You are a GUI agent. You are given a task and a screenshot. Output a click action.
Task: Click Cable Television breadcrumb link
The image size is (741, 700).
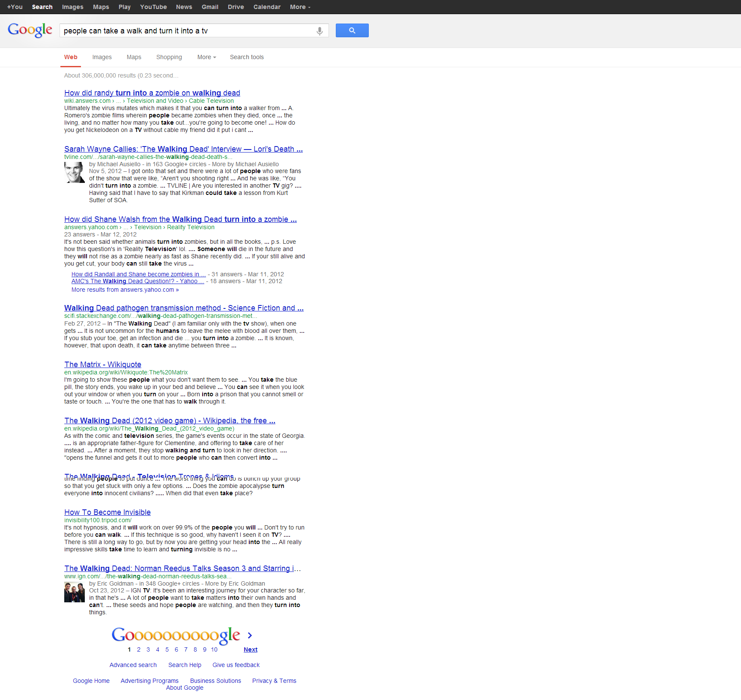tap(211, 101)
